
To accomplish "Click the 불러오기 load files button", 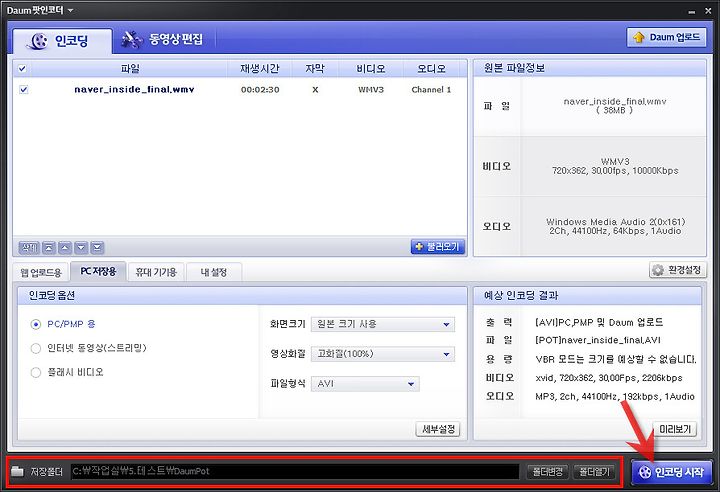I will coord(438,247).
